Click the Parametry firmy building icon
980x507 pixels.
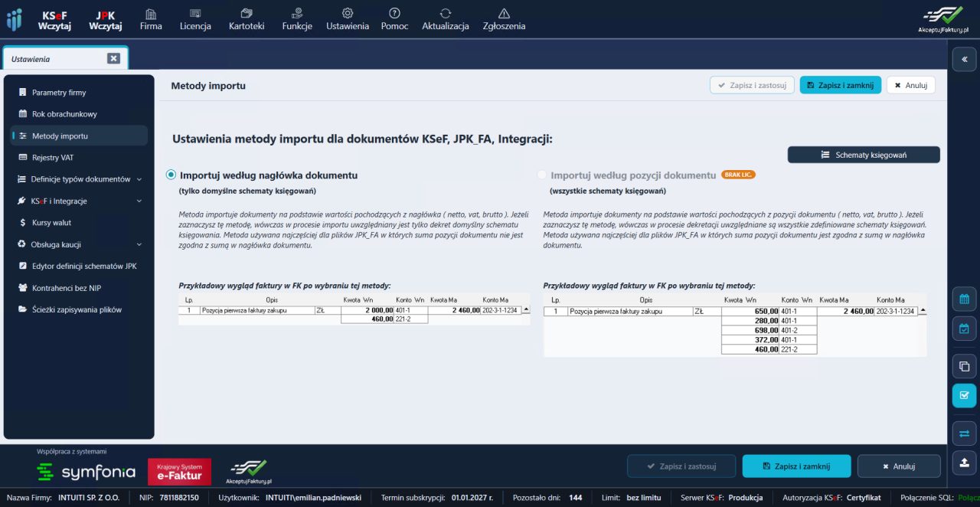[23, 92]
